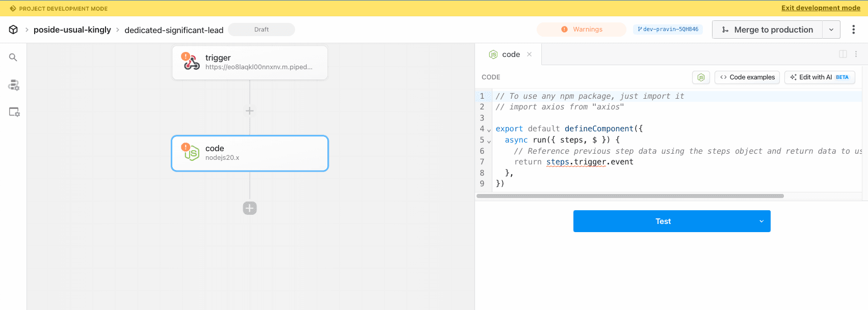
Task: Open panel options vertical dots menu
Action: tap(856, 54)
